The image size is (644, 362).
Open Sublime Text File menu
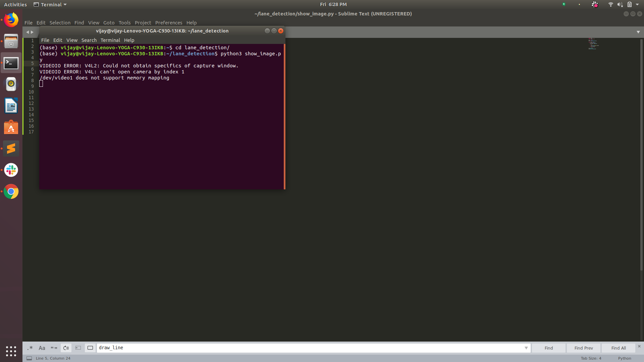click(x=29, y=23)
